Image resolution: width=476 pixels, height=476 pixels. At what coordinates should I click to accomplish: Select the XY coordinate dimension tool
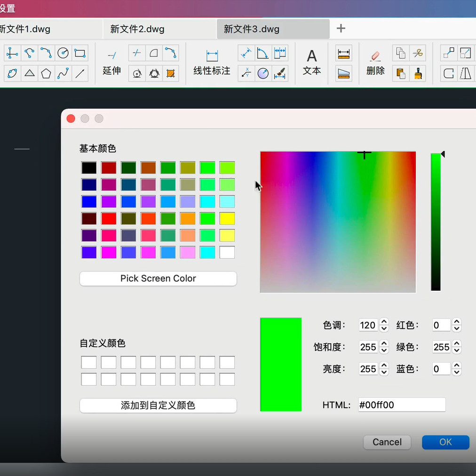click(246, 73)
